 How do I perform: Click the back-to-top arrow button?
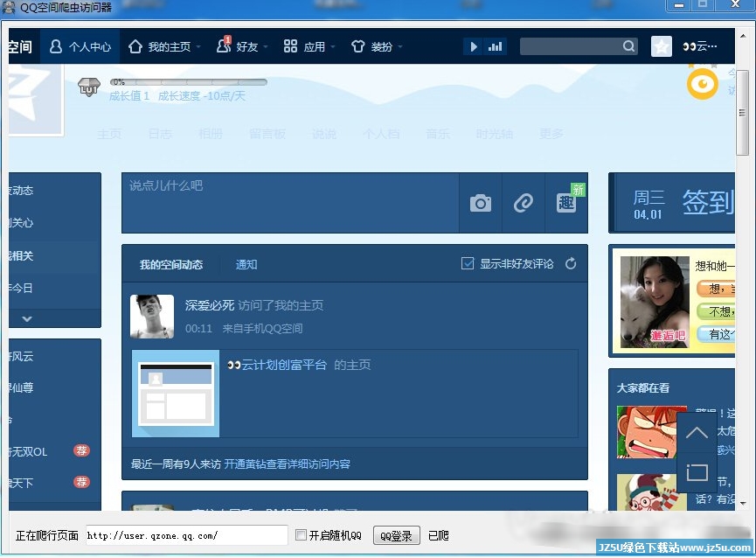(x=697, y=432)
